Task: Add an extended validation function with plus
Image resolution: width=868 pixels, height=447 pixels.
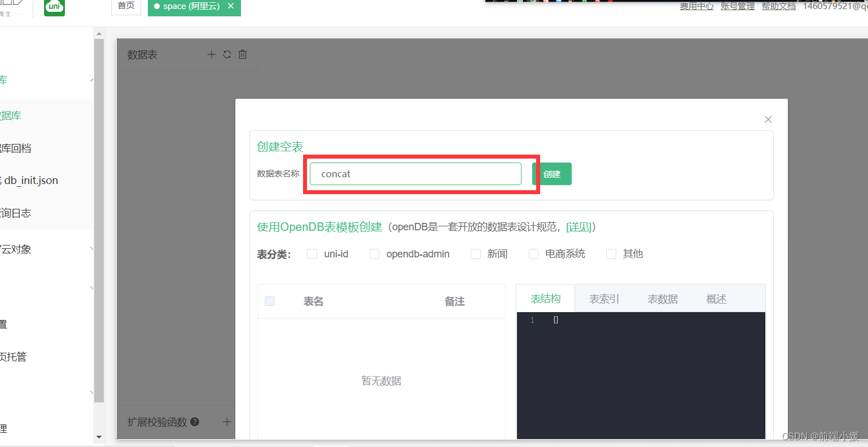Action: tap(227, 422)
